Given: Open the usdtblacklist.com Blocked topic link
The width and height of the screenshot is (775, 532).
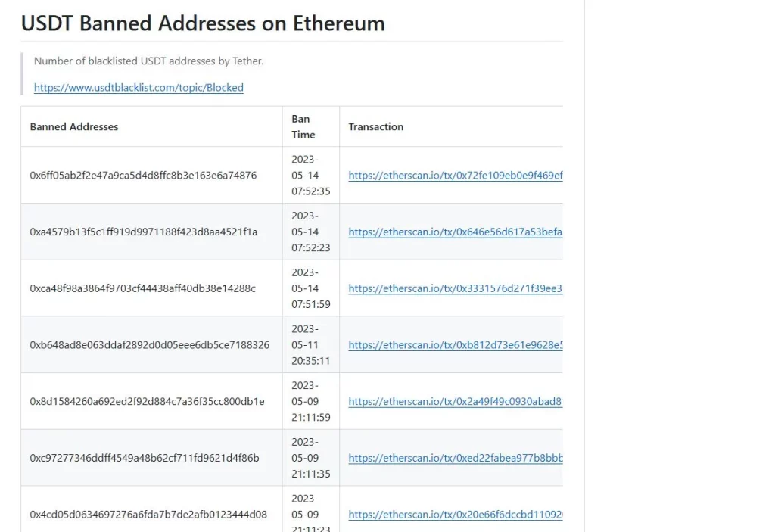Looking at the screenshot, I should (139, 88).
